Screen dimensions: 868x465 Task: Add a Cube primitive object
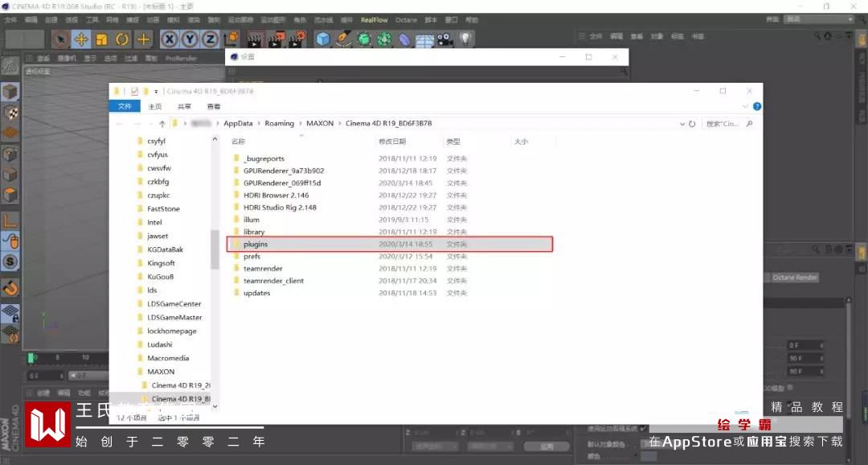click(x=323, y=39)
